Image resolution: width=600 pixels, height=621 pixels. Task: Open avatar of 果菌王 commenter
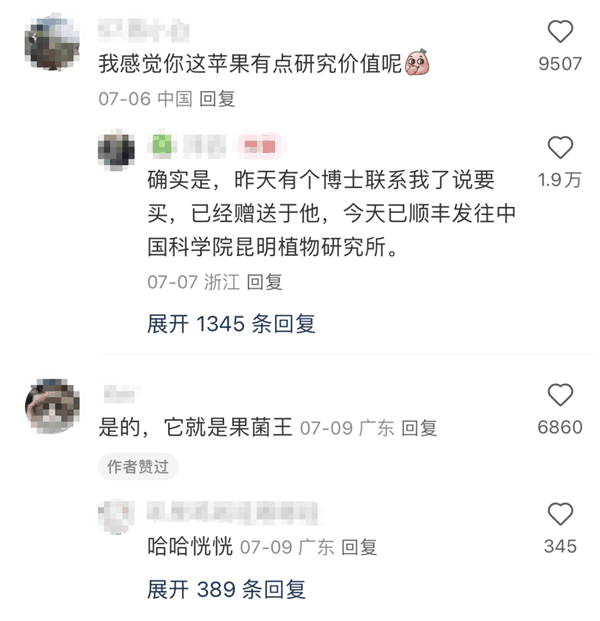(52, 406)
